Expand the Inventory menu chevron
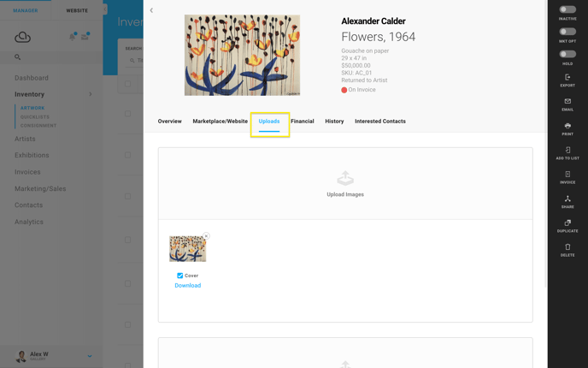This screenshot has width=588, height=368. tap(91, 94)
